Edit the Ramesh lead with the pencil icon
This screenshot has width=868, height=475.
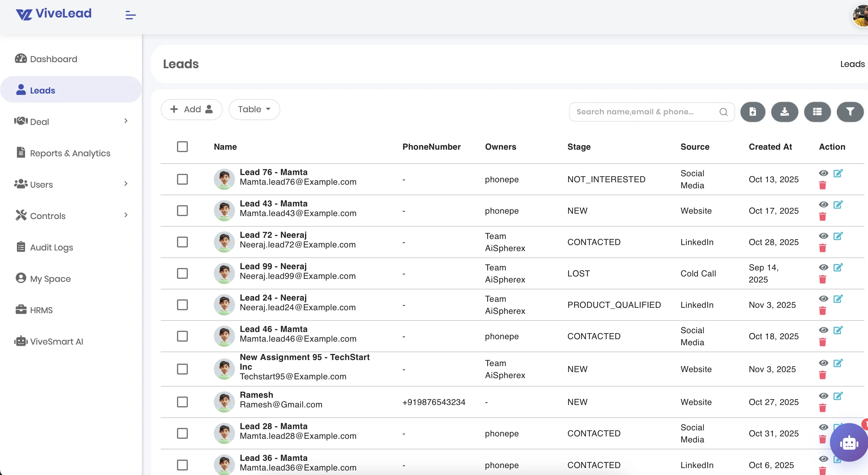coord(838,396)
